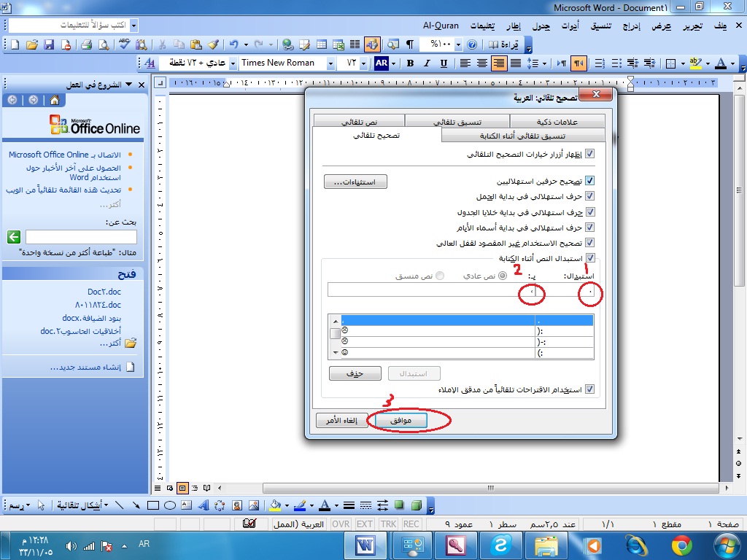
Task: Toggle the 'استبدال النص أثناء الكتابة' checkbox
Action: (590, 257)
